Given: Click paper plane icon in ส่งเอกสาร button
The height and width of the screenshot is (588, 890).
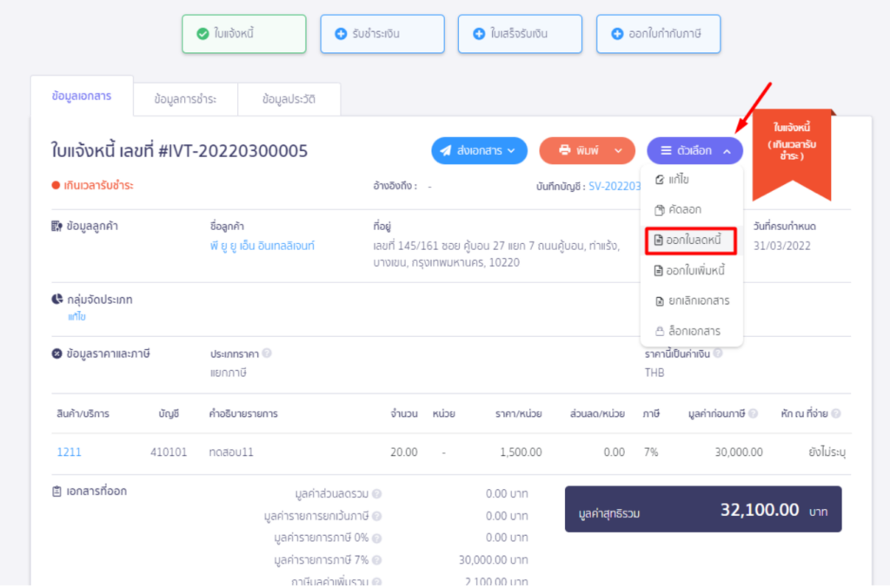Looking at the screenshot, I should (446, 151).
